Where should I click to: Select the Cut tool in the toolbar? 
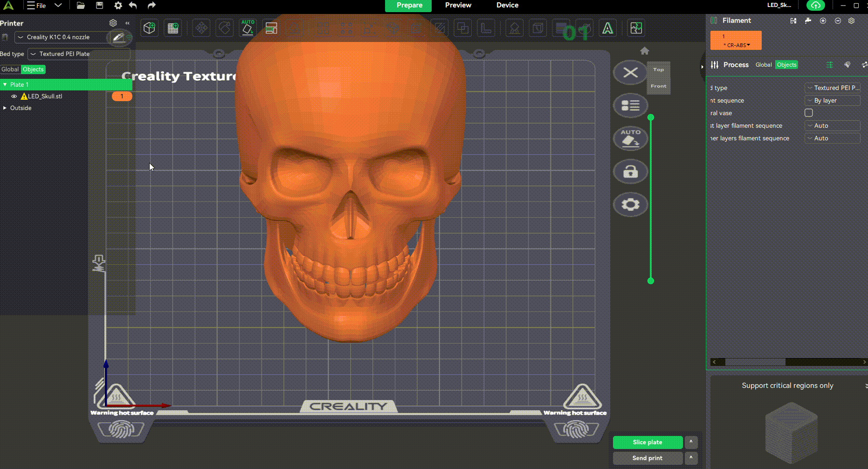click(440, 28)
